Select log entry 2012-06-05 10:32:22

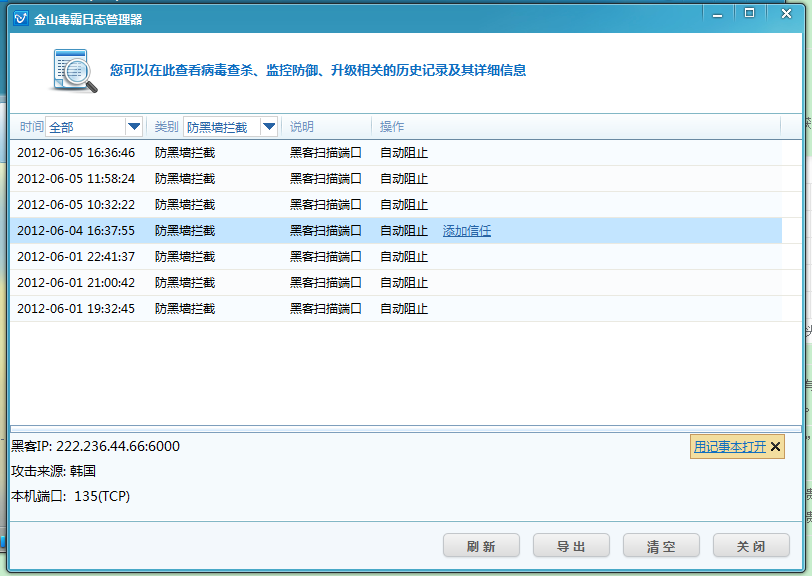pyautogui.click(x=396, y=205)
